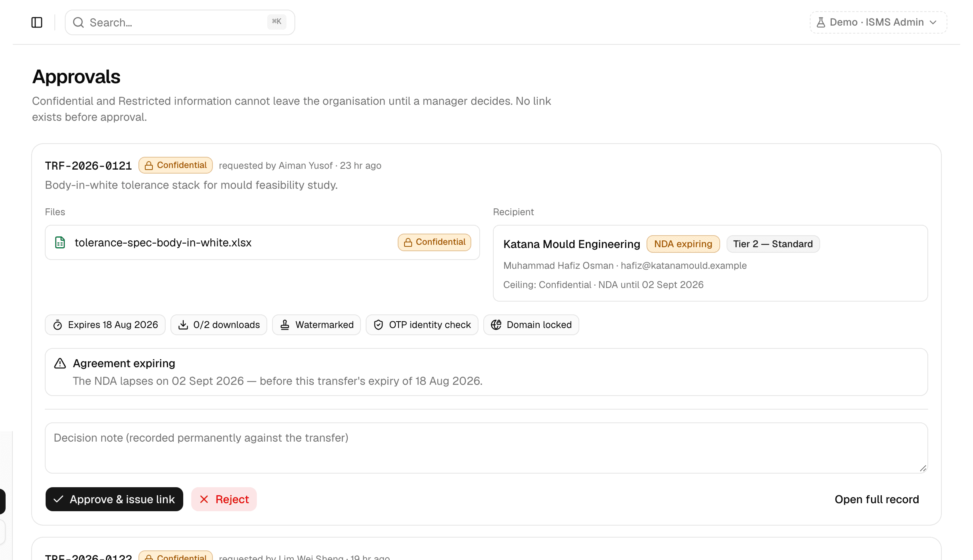Open file tolerance-spec-body-in-white.xlsx
973x560 pixels.
click(x=163, y=242)
